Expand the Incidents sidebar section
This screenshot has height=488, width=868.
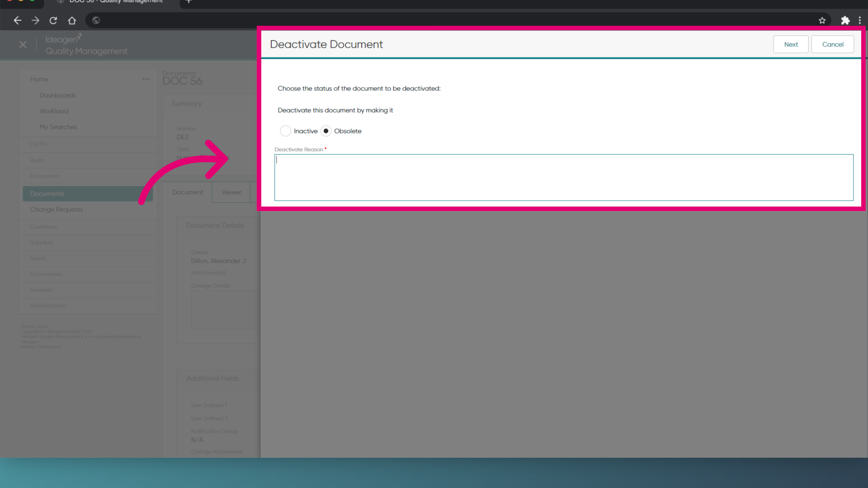click(88, 290)
